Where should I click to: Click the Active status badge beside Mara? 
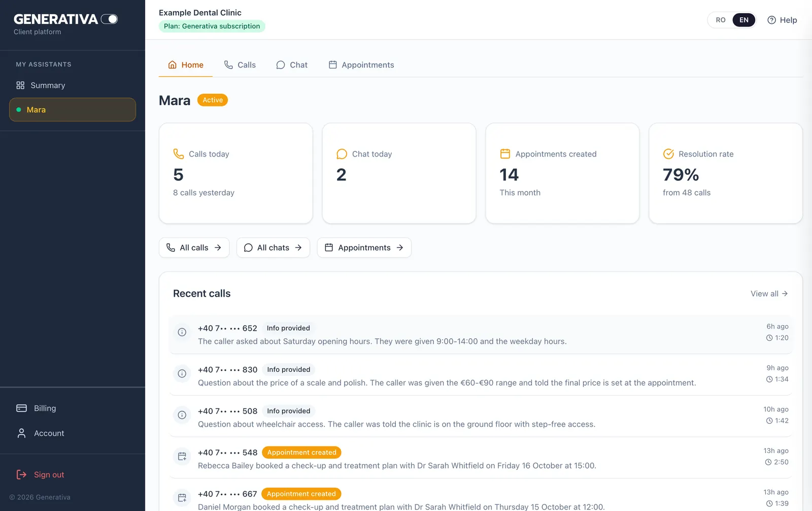tap(213, 100)
